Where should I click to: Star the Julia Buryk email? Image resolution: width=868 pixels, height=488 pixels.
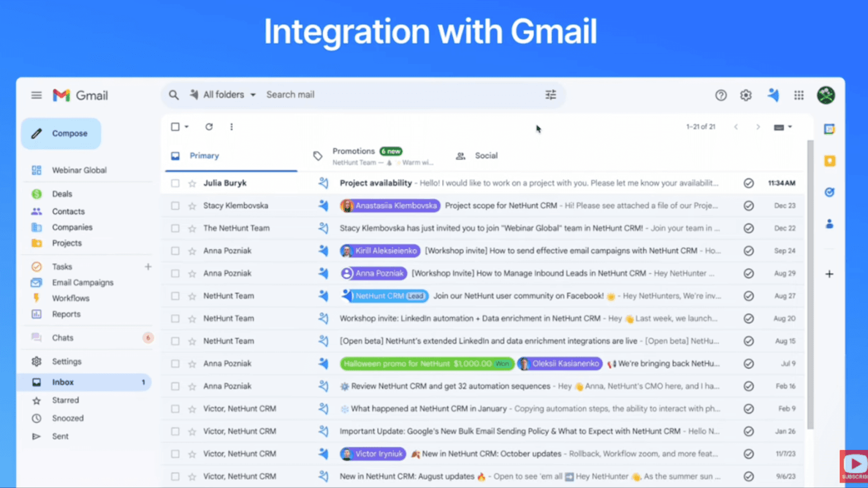[x=192, y=183]
